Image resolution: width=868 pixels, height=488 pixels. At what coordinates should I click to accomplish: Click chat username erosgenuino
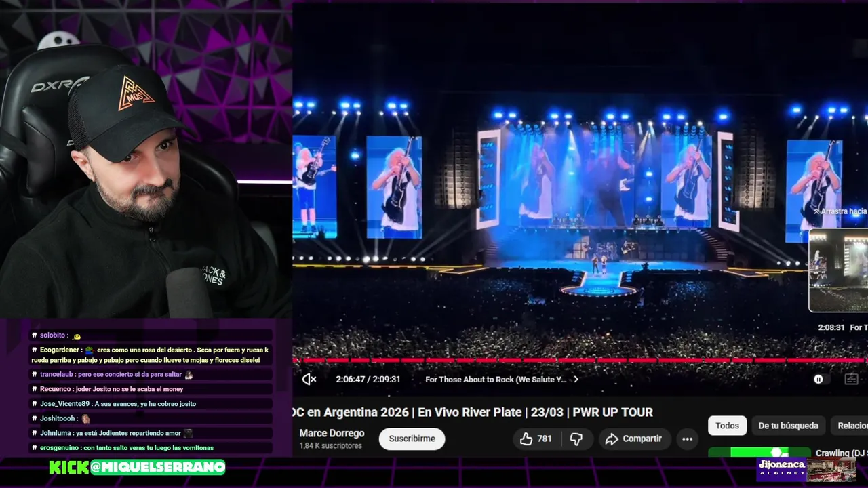pos(60,448)
